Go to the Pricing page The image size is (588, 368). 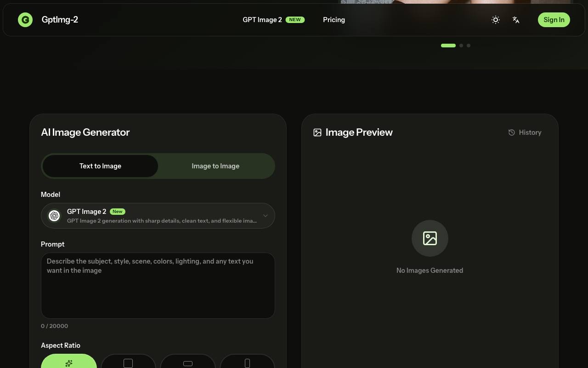(334, 20)
